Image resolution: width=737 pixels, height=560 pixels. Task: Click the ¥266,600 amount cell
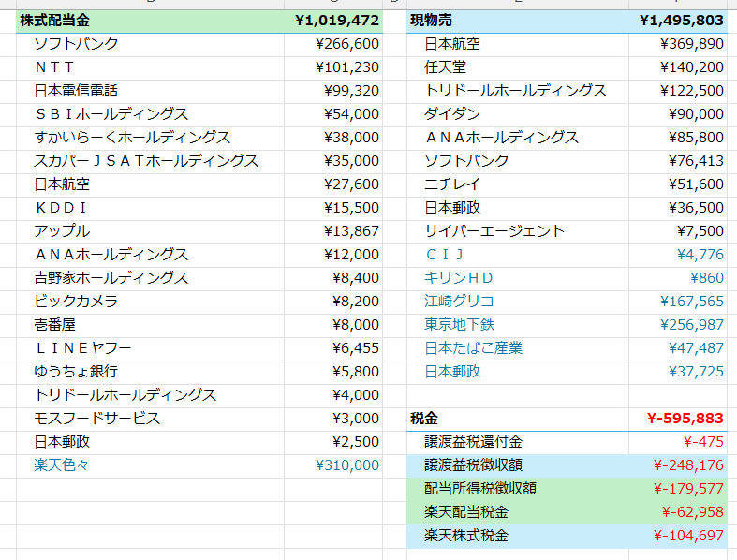[x=351, y=44]
